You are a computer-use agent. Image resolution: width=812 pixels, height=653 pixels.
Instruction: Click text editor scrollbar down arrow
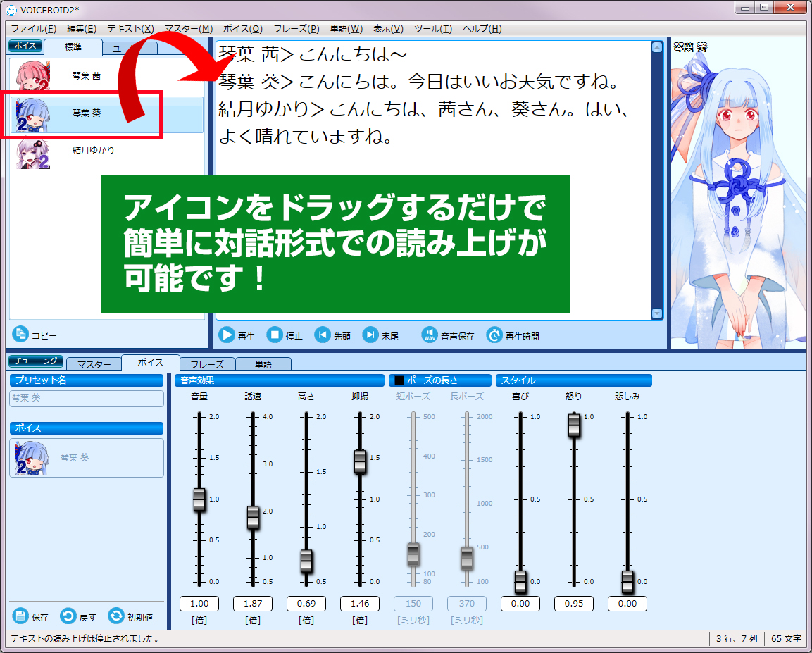point(656,313)
